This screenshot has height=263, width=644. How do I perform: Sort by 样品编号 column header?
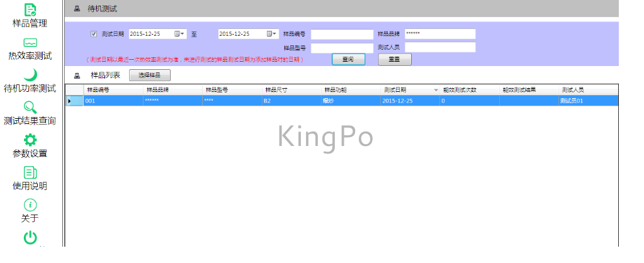click(113, 90)
